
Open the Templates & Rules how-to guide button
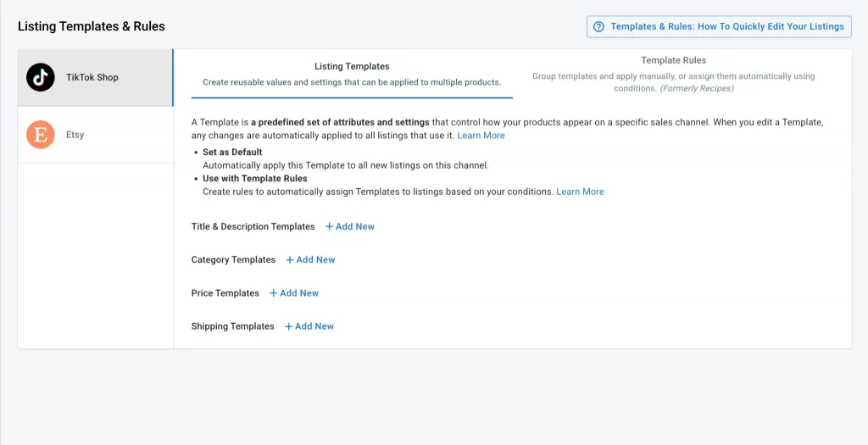[719, 26]
